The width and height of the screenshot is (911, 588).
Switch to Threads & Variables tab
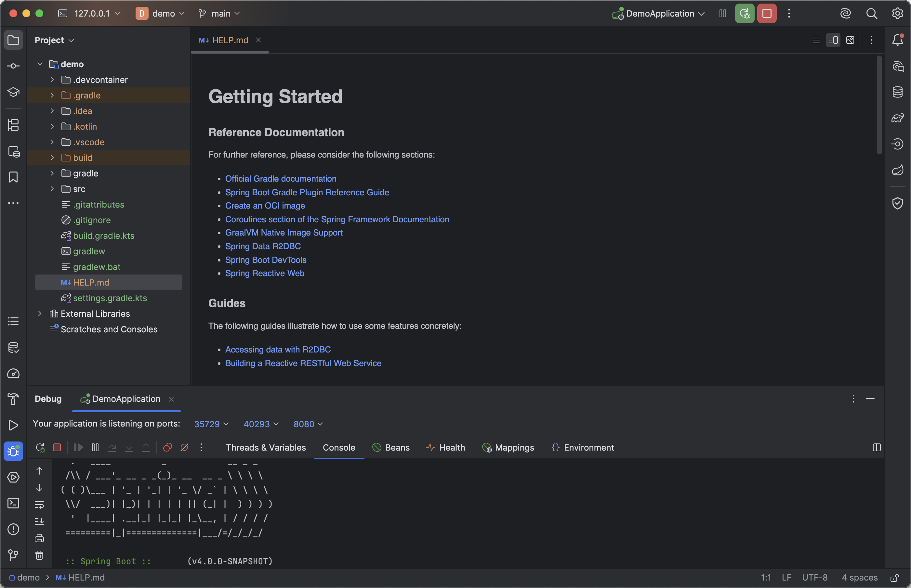tap(266, 447)
